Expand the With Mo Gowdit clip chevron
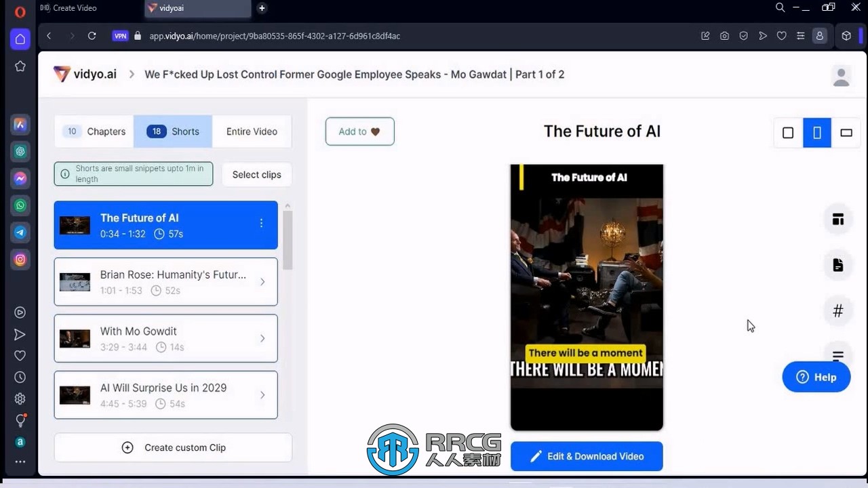The height and width of the screenshot is (488, 868). click(x=262, y=338)
